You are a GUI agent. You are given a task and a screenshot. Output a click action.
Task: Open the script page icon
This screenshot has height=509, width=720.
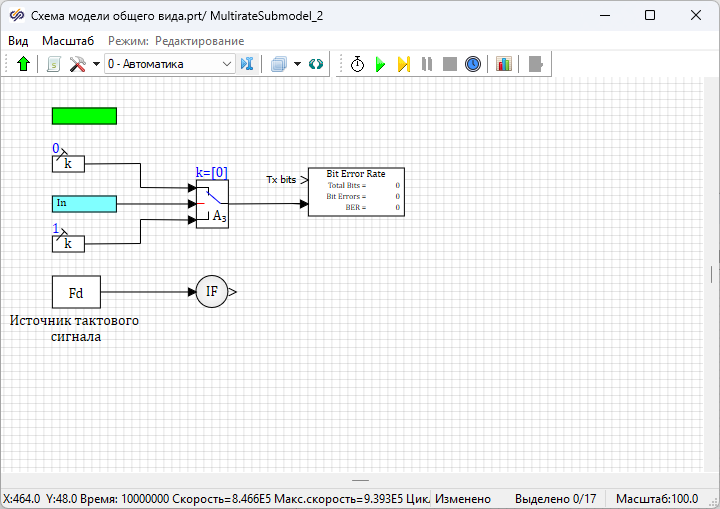54,64
